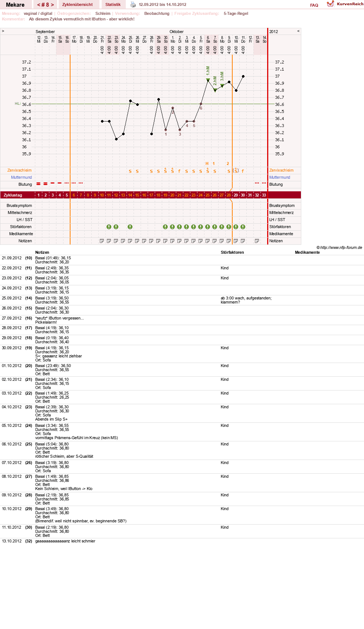Click the 3.hM green triangle marker
364x629 pixels.
pos(222,85)
